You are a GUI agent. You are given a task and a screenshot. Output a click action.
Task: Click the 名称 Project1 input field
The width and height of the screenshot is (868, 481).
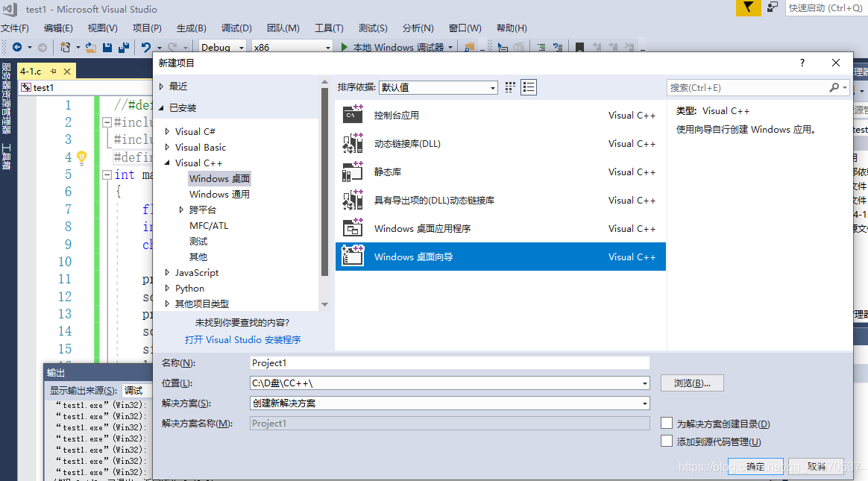tap(450, 363)
